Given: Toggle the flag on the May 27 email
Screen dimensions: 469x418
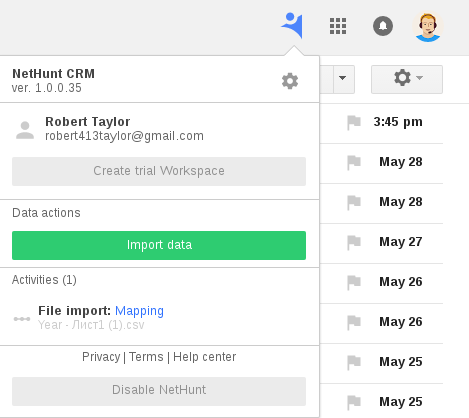Looking at the screenshot, I should (354, 242).
